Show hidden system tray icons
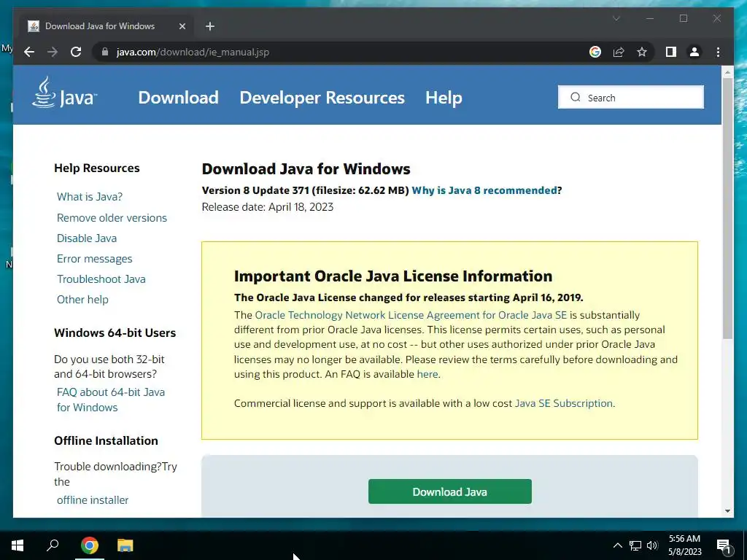747x560 pixels. [x=617, y=545]
